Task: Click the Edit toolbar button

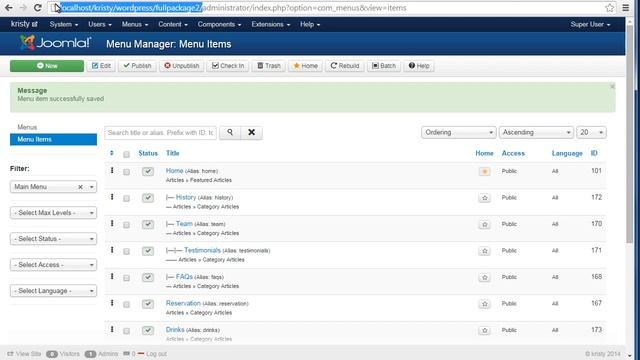Action: (x=101, y=66)
